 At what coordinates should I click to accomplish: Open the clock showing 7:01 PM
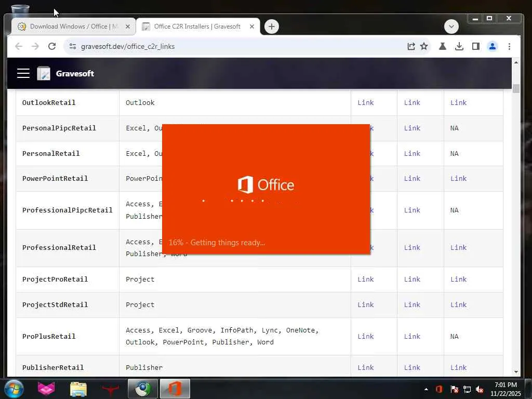tap(505, 389)
